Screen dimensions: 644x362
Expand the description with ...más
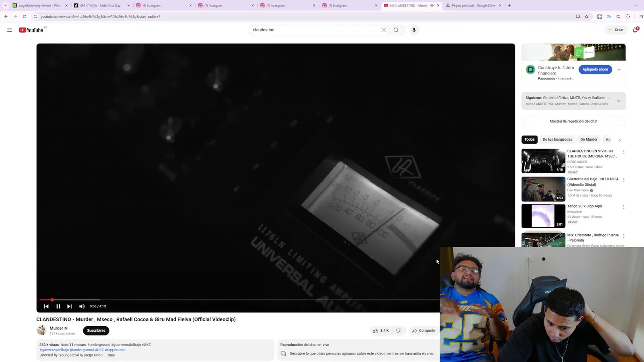[x=110, y=355]
